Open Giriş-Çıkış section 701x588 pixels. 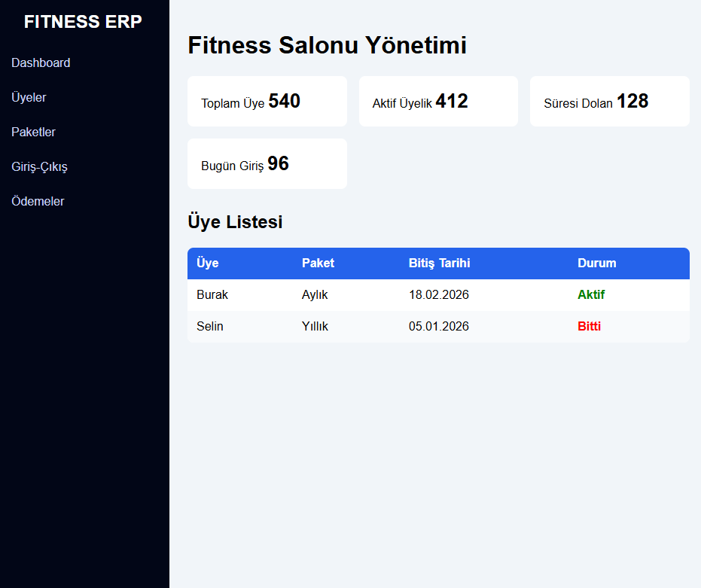pyautogui.click(x=39, y=167)
